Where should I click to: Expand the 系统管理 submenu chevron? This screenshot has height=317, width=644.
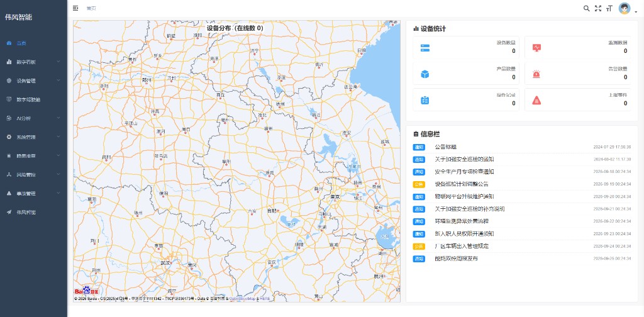click(x=58, y=137)
